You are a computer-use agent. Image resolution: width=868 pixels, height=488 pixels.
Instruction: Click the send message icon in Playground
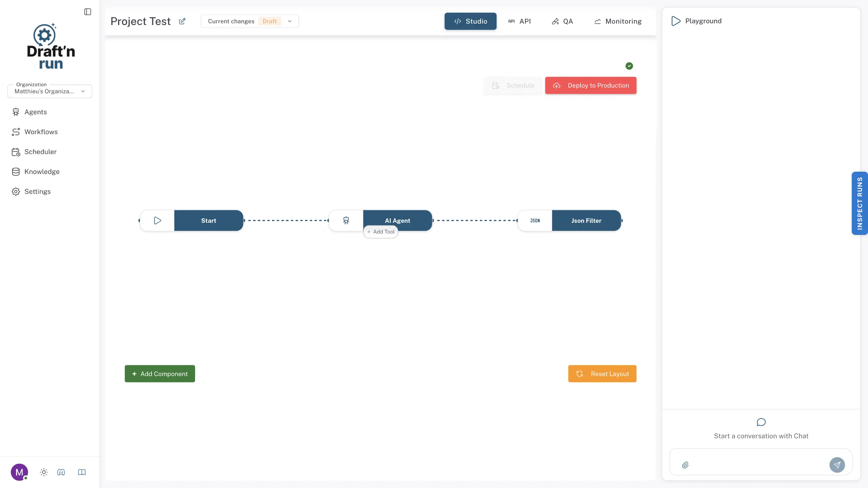coord(837,464)
